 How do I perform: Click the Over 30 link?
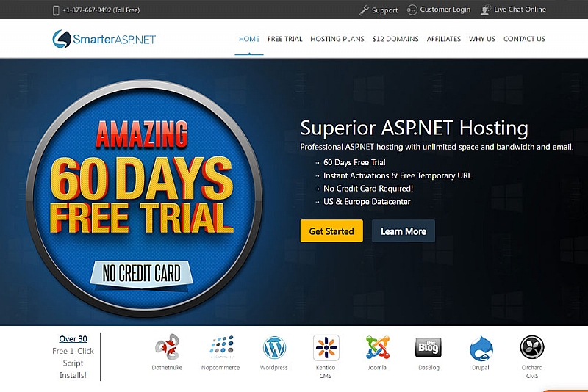[73, 339]
